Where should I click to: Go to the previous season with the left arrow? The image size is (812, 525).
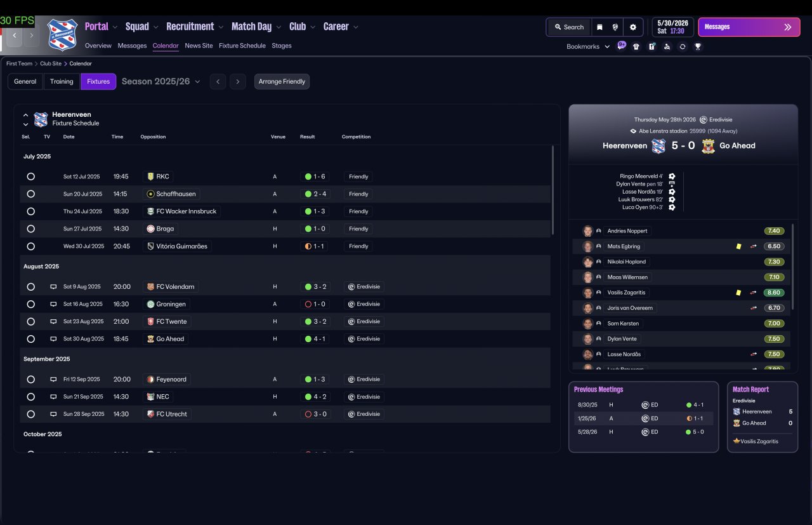(x=218, y=81)
